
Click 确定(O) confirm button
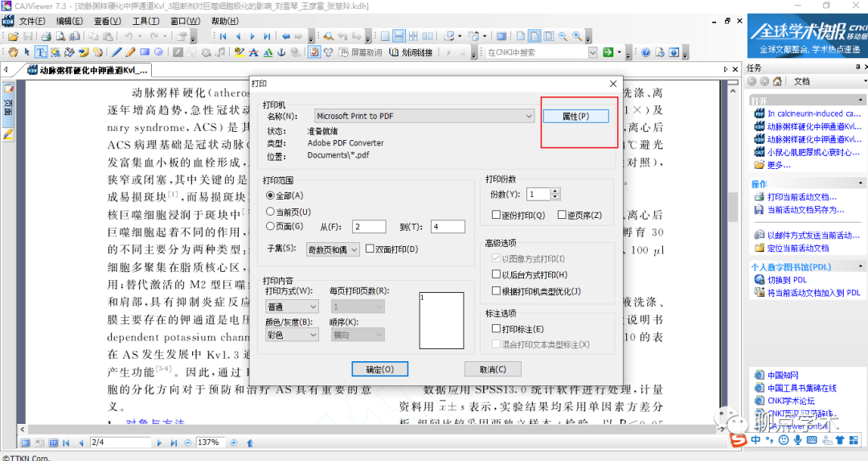tap(379, 369)
